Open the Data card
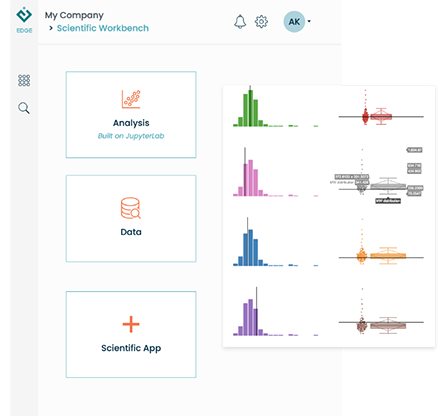This screenshot has height=416, width=440. coord(131,218)
